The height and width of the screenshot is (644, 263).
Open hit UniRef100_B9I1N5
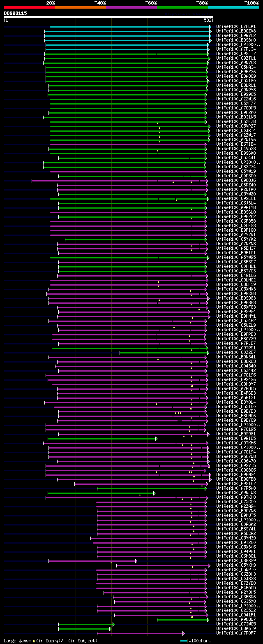pyautogui.click(x=235, y=117)
